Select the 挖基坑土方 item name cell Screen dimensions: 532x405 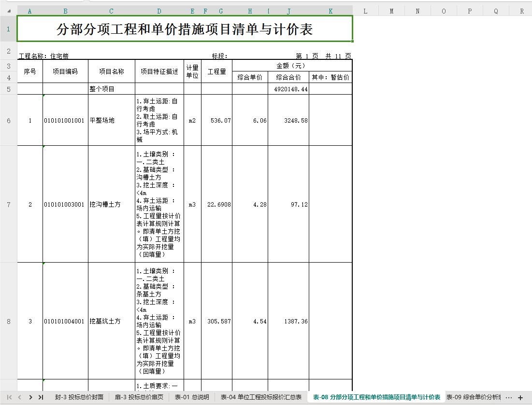coord(112,321)
